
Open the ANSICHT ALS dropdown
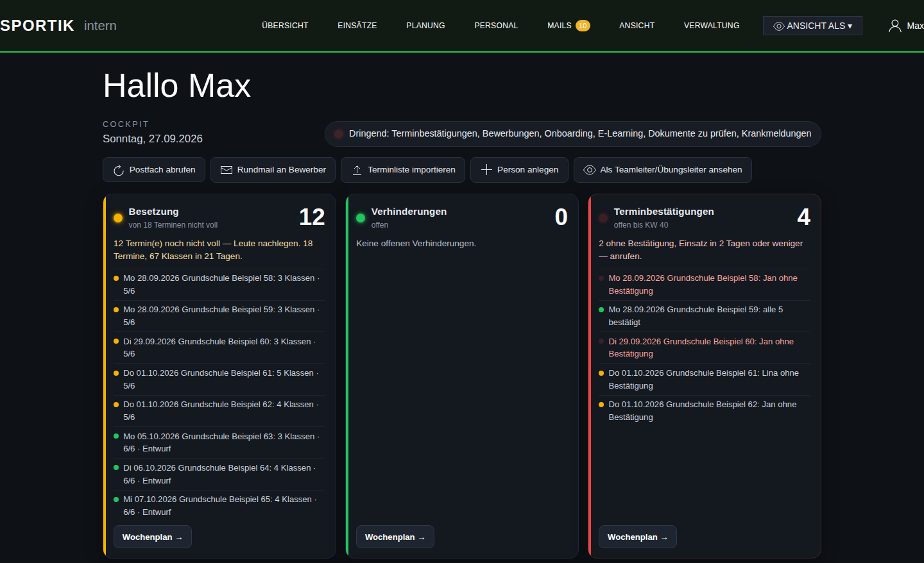[812, 26]
